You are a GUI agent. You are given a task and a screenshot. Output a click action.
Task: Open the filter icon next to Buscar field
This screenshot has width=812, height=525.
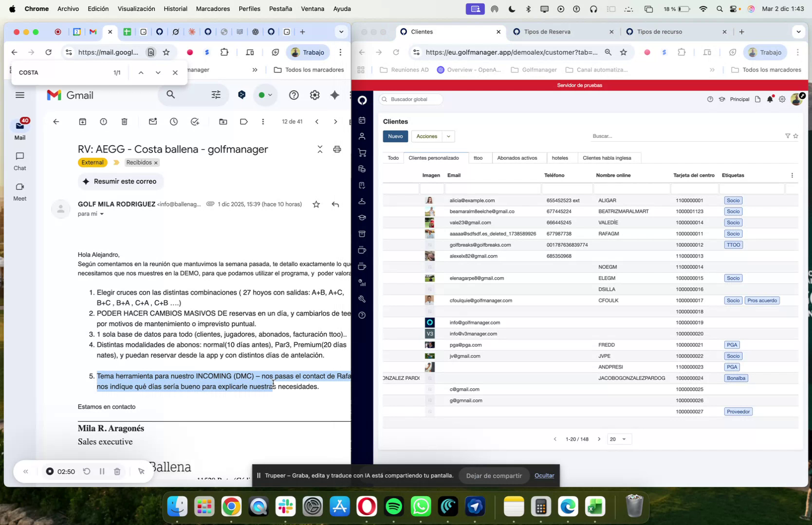[787, 136]
